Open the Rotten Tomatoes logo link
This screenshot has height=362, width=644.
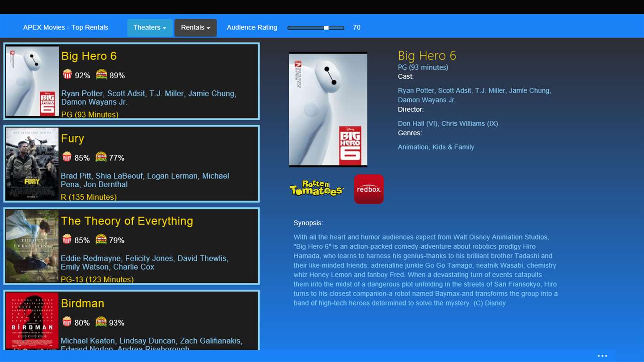coord(317,189)
